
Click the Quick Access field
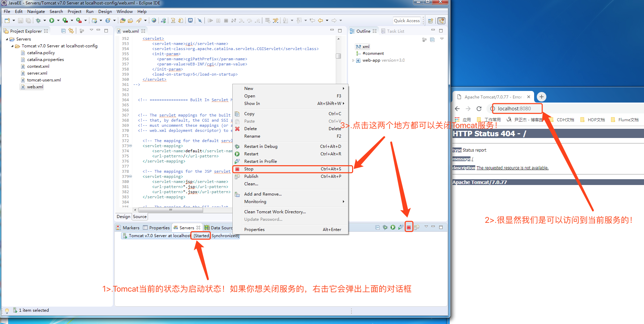tap(407, 21)
